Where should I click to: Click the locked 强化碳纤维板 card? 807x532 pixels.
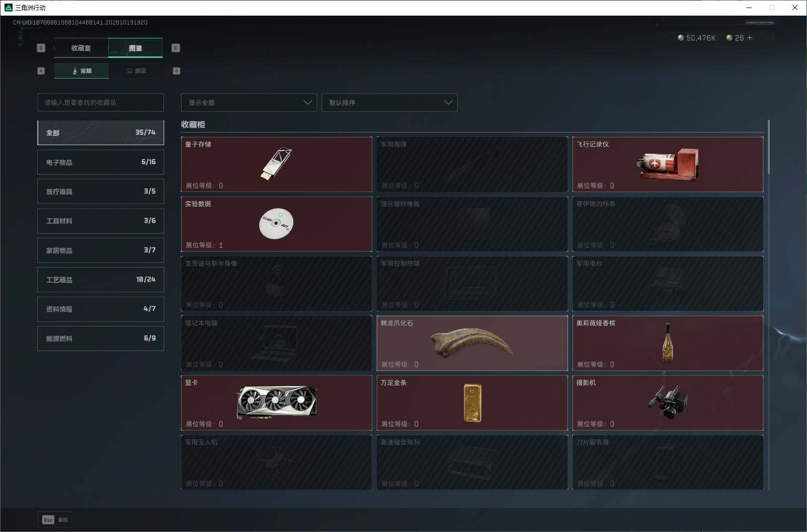click(x=472, y=224)
